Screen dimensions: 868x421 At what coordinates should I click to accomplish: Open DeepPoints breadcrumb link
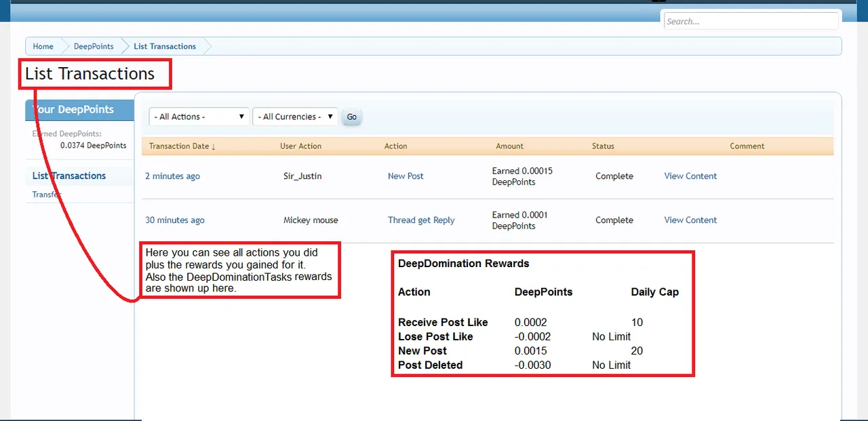(x=94, y=46)
